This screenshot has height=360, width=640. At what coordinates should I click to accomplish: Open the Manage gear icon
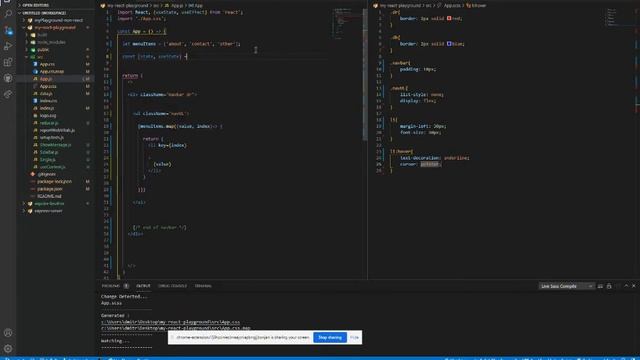(x=8, y=349)
